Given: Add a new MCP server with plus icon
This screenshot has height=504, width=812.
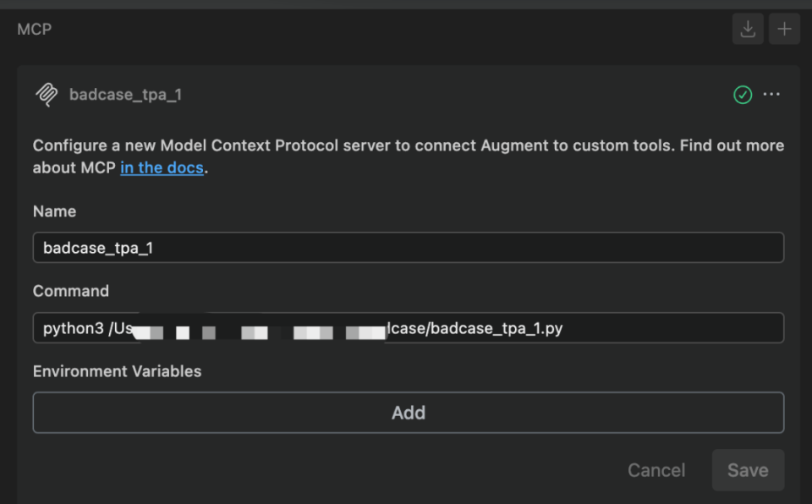Looking at the screenshot, I should [784, 29].
